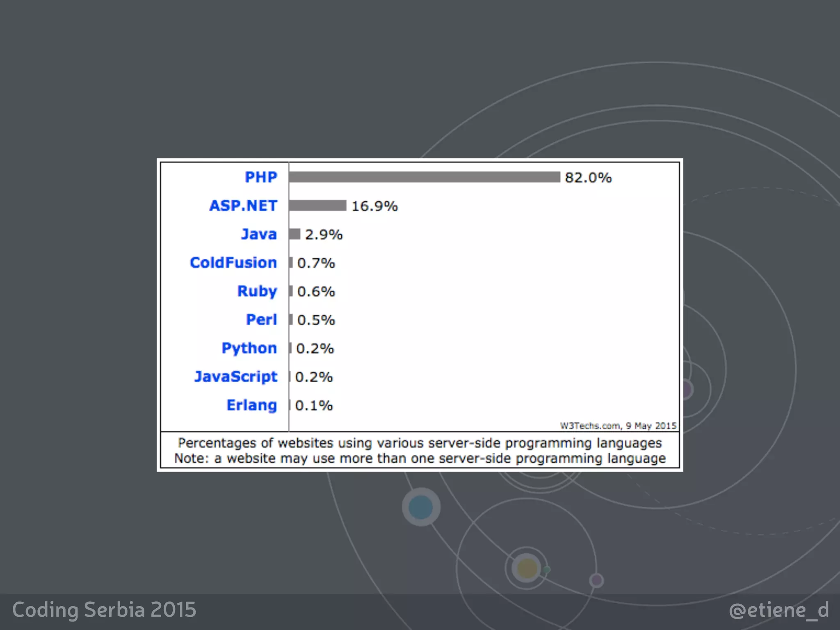Open the ColdFusion language link
The image size is (840, 630).
(233, 262)
